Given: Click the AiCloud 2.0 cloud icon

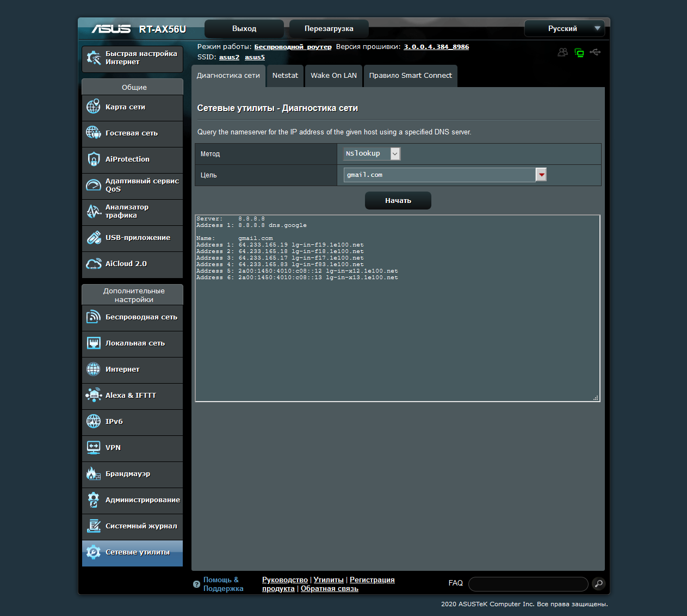Looking at the screenshot, I should click(x=94, y=264).
